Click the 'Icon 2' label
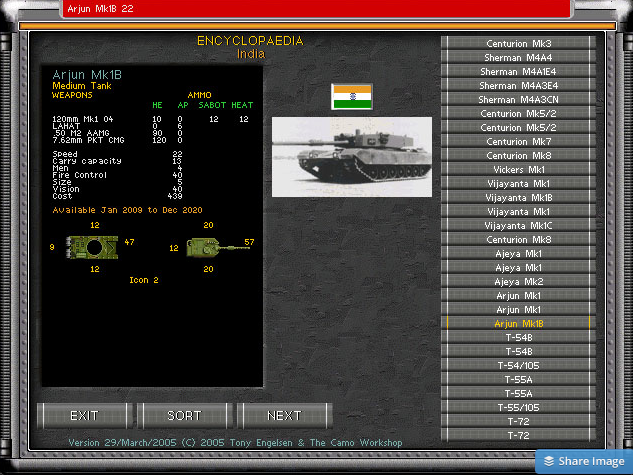The image size is (633, 475). pos(144,280)
